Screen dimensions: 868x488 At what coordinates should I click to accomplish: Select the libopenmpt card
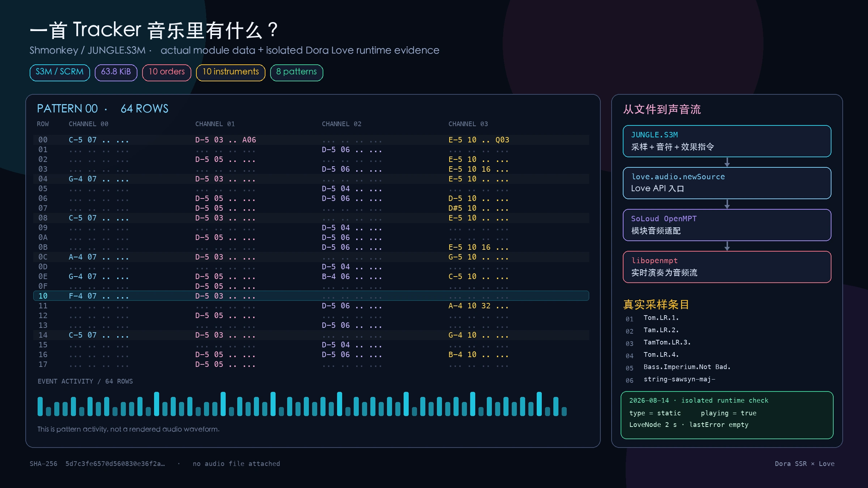pos(727,267)
